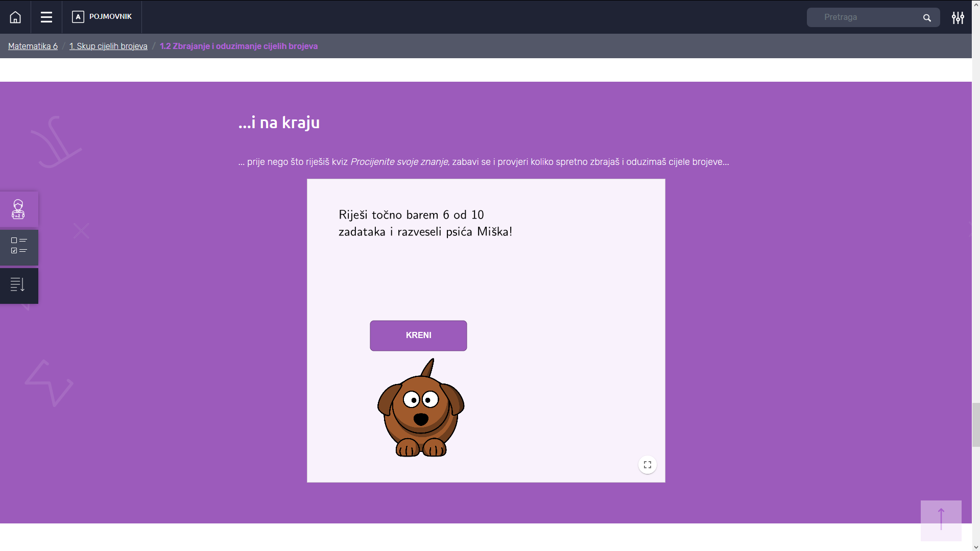
Task: Click inside the Pretraga search field
Action: click(x=866, y=17)
